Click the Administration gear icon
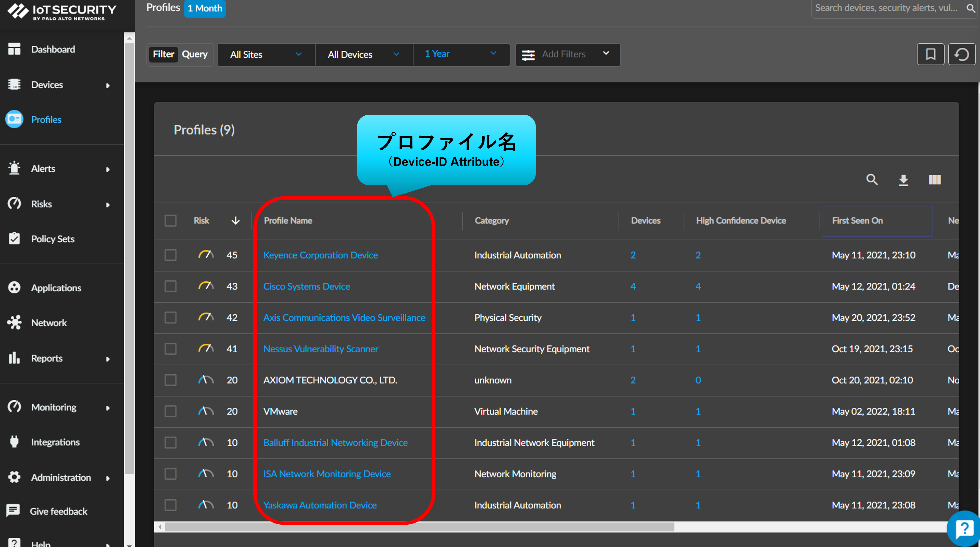 tap(14, 477)
